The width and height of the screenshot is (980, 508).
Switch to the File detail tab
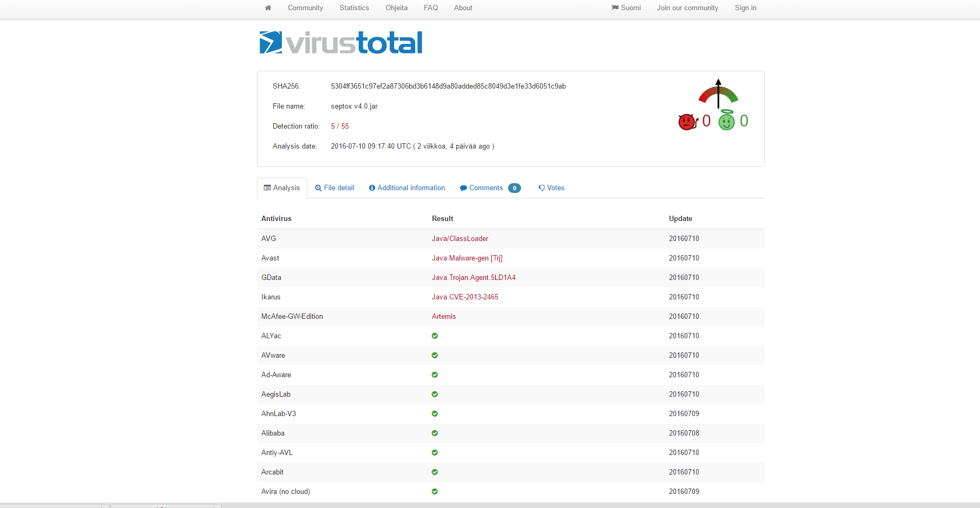click(x=335, y=188)
